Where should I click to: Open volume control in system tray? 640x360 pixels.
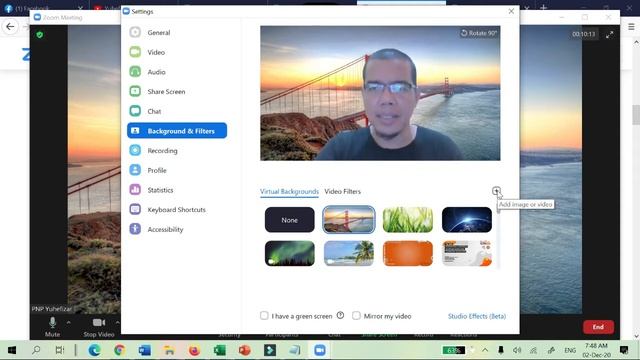coord(517,350)
